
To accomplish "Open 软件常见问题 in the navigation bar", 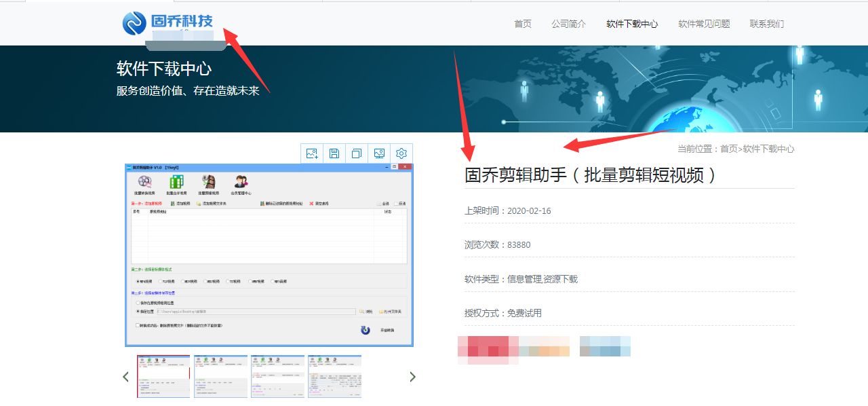I will coord(704,24).
